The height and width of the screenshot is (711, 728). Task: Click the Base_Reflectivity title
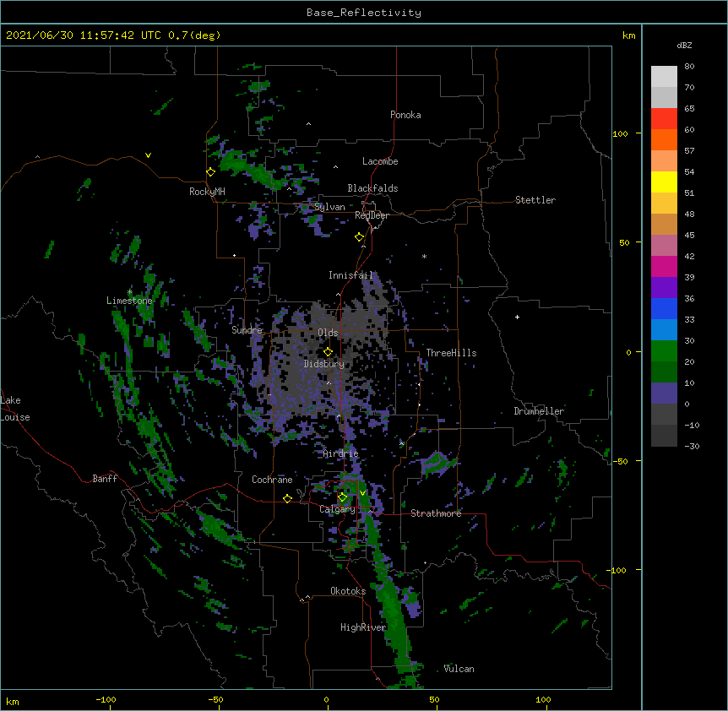click(364, 13)
